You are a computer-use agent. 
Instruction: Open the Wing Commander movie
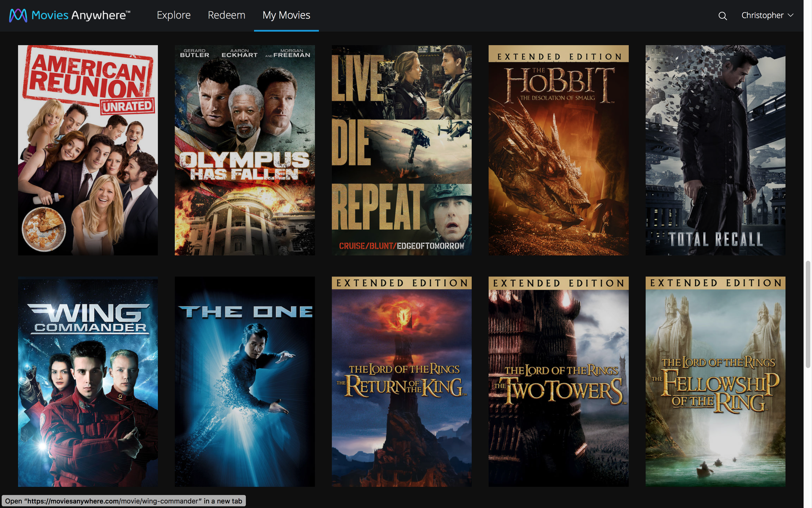click(x=88, y=381)
